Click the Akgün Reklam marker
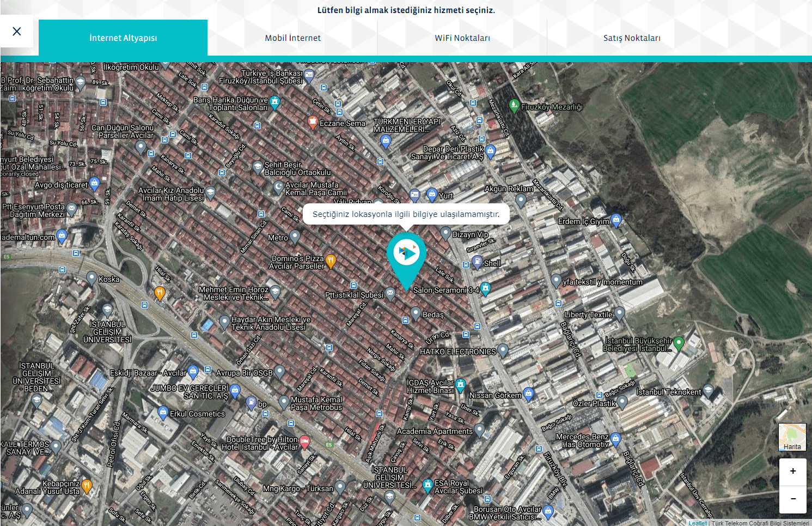 point(521,200)
